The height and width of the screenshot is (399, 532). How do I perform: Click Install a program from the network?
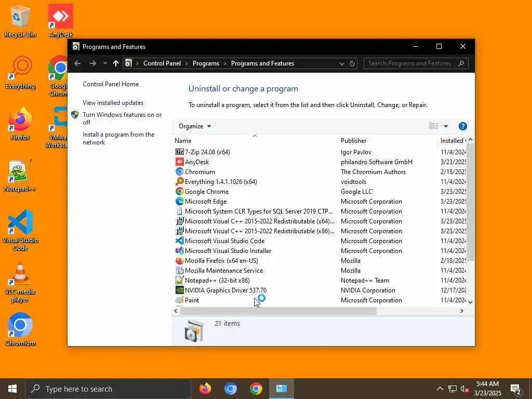pos(118,138)
